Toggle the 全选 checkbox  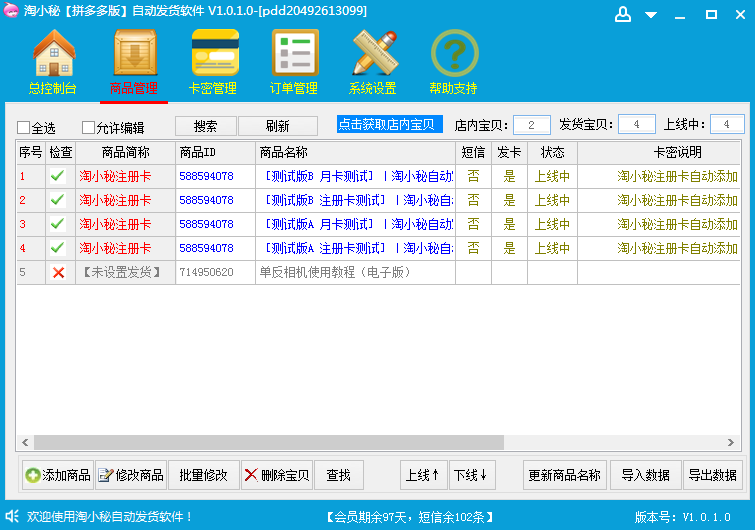coord(24,128)
